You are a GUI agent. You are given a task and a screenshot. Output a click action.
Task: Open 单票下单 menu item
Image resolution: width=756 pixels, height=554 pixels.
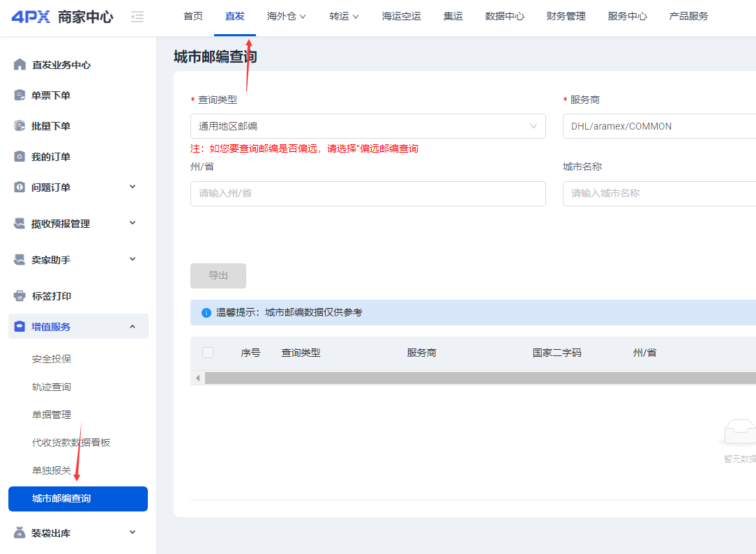[x=51, y=95]
